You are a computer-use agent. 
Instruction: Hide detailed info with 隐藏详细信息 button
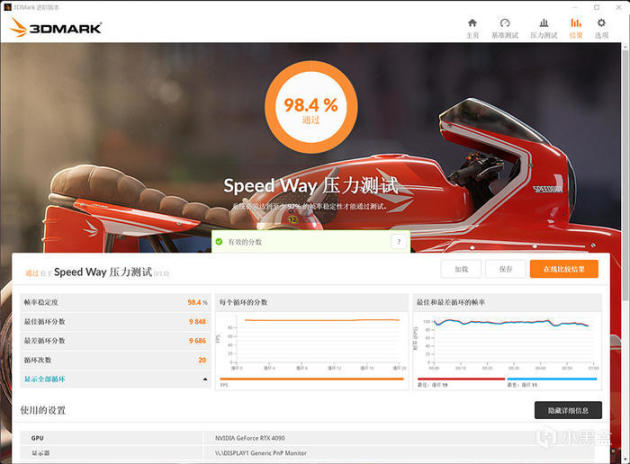click(x=568, y=410)
